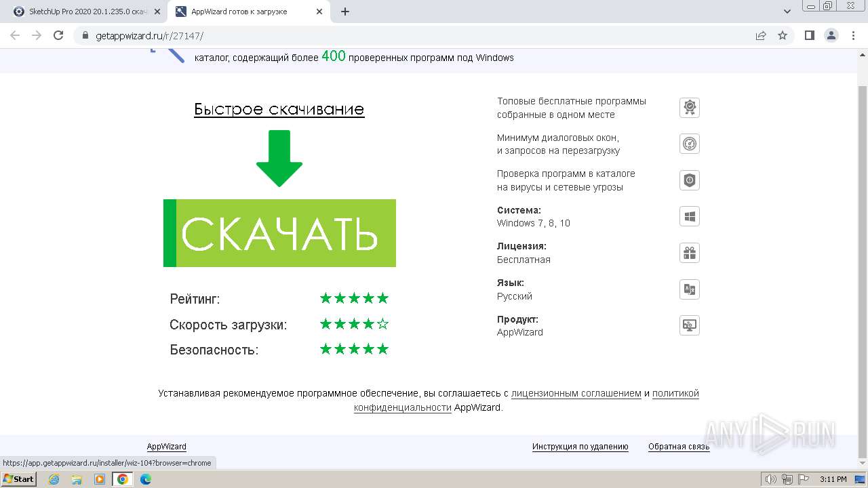Click the gift icon beside Лицензия

[690, 253]
